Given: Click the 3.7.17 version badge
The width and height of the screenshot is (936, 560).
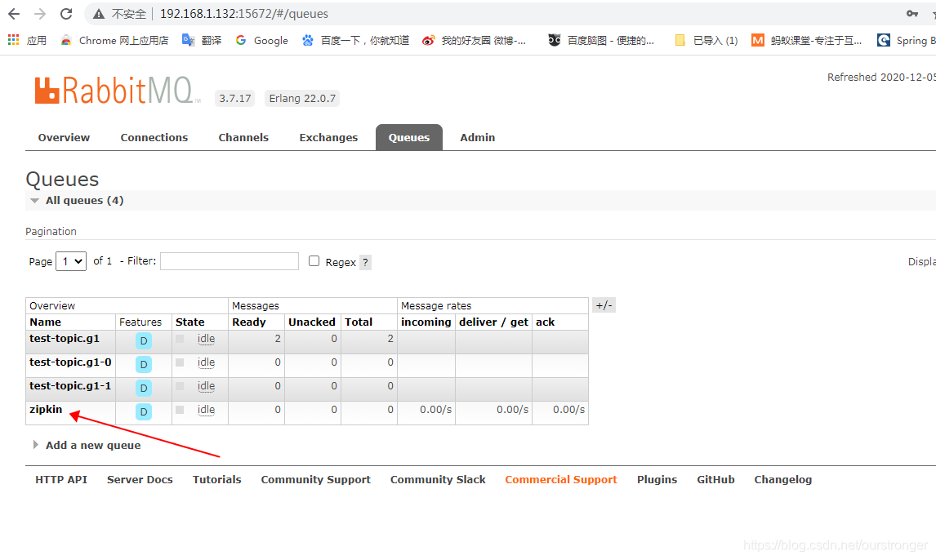Looking at the screenshot, I should (234, 99).
